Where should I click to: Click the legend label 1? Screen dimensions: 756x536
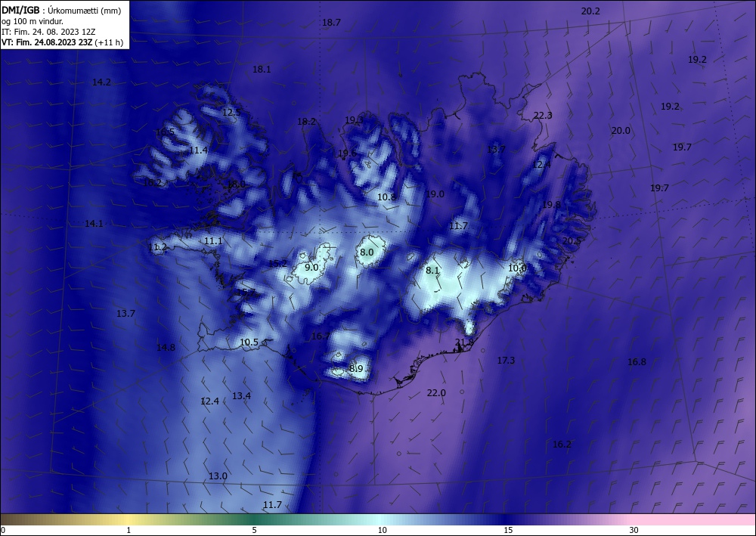pyautogui.click(x=129, y=531)
